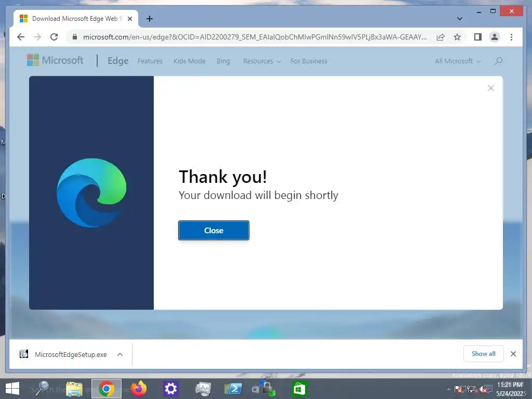Open PowerShell from taskbar
The height and width of the screenshot is (399, 532).
coord(233,389)
